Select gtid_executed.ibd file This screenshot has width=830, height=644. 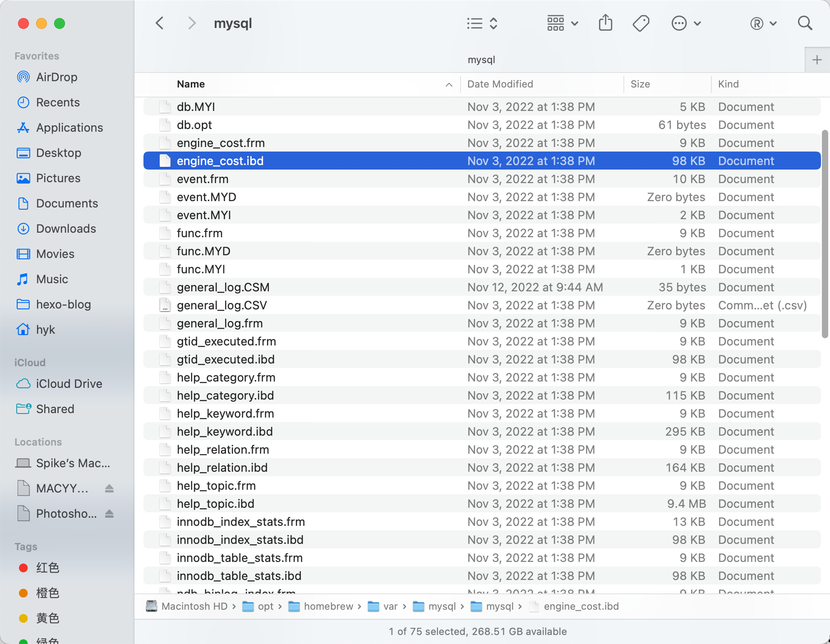pos(482,359)
